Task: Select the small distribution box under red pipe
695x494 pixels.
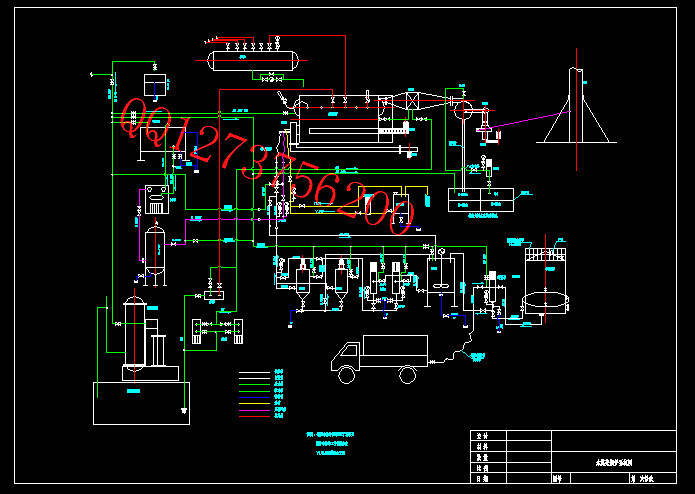Action: [214, 295]
